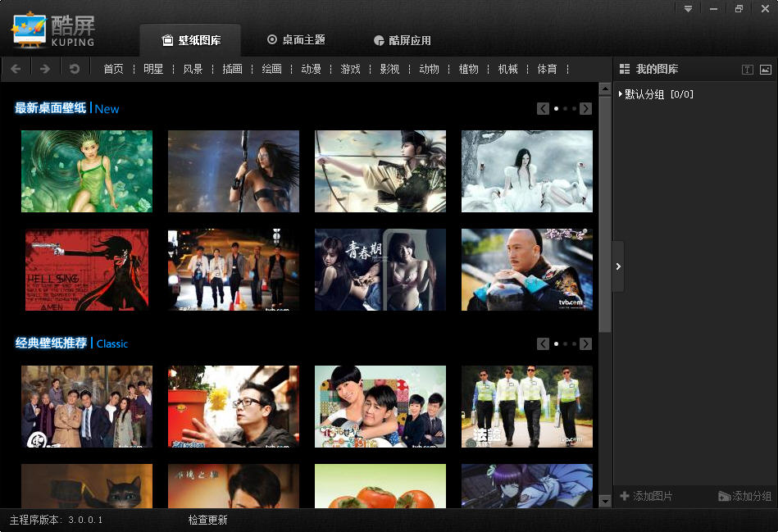Select the 明星 category

pos(152,69)
